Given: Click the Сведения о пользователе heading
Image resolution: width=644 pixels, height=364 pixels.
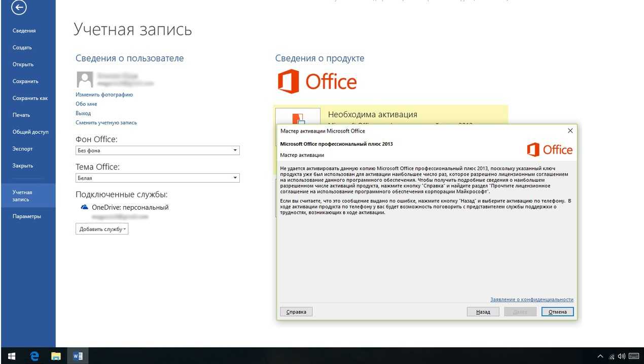Looking at the screenshot, I should pos(130,58).
